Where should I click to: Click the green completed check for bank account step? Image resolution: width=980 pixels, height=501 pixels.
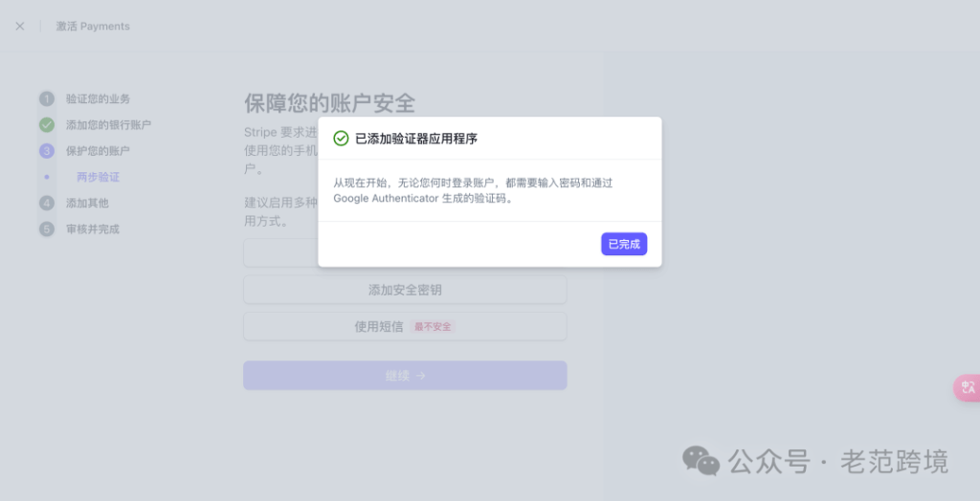coord(47,125)
